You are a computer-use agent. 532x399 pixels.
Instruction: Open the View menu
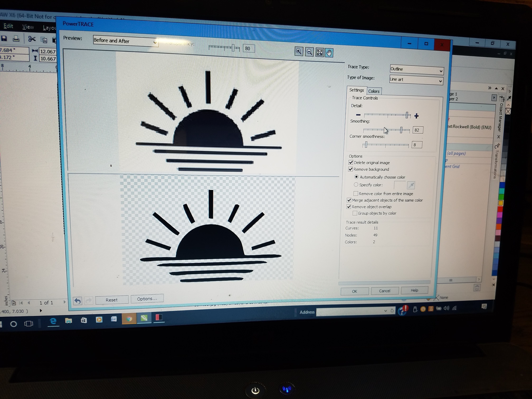pyautogui.click(x=28, y=27)
